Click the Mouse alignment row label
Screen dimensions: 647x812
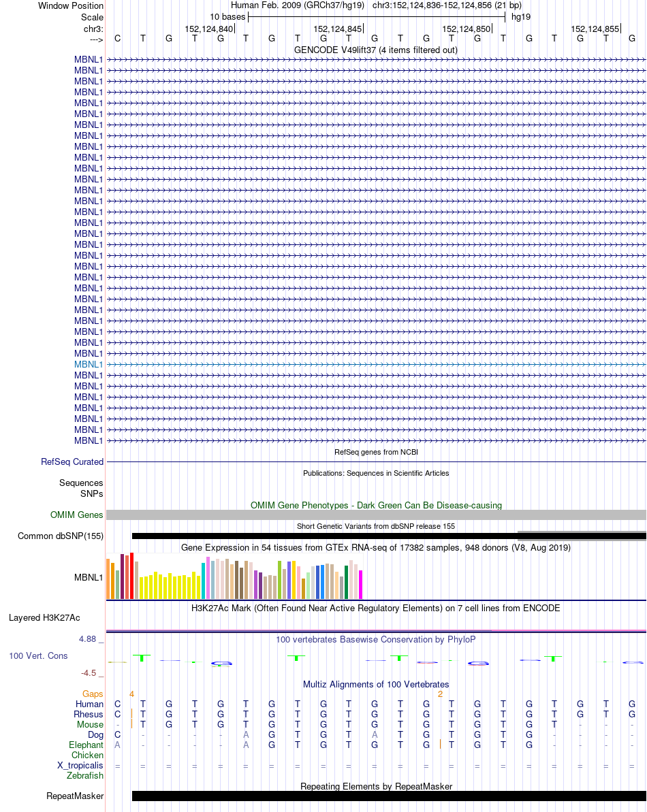click(x=90, y=725)
